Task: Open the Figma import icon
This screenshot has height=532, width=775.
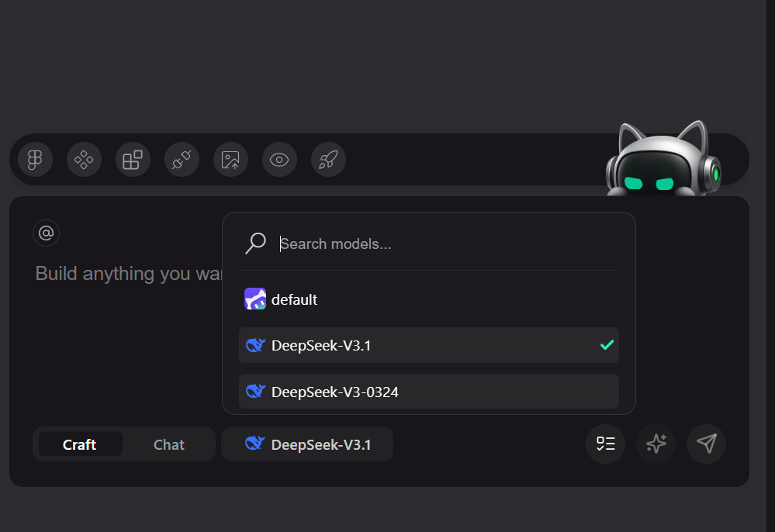Action: coord(35,160)
